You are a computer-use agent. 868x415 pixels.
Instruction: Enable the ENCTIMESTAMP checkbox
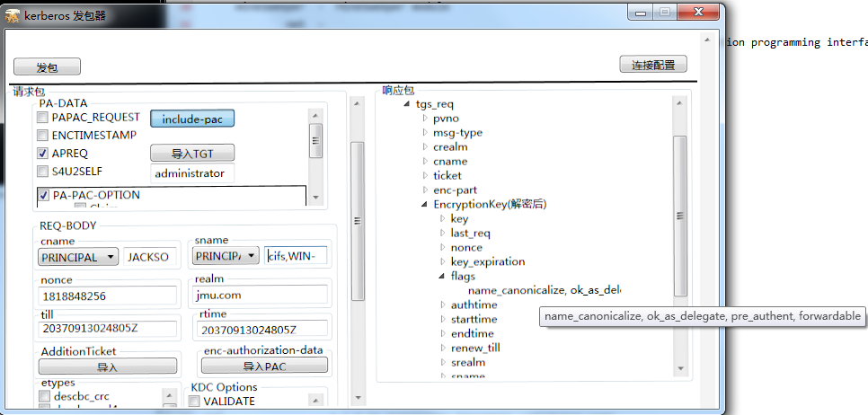(42, 135)
